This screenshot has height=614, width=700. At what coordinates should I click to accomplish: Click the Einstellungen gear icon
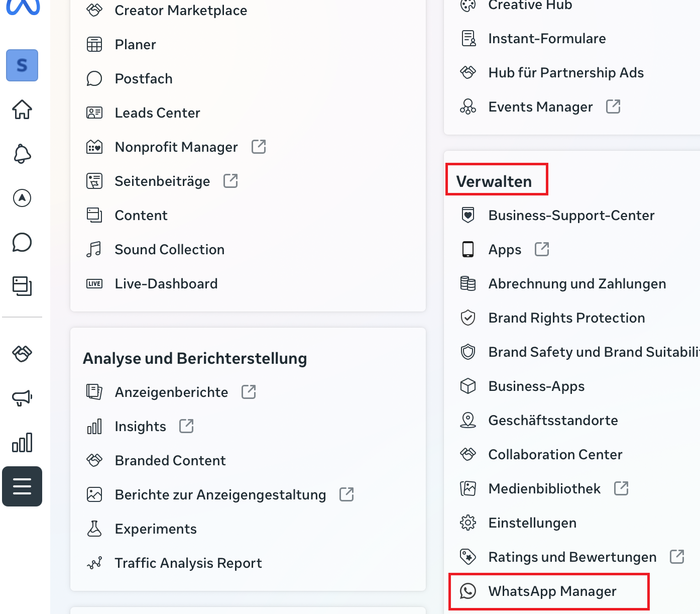click(468, 523)
